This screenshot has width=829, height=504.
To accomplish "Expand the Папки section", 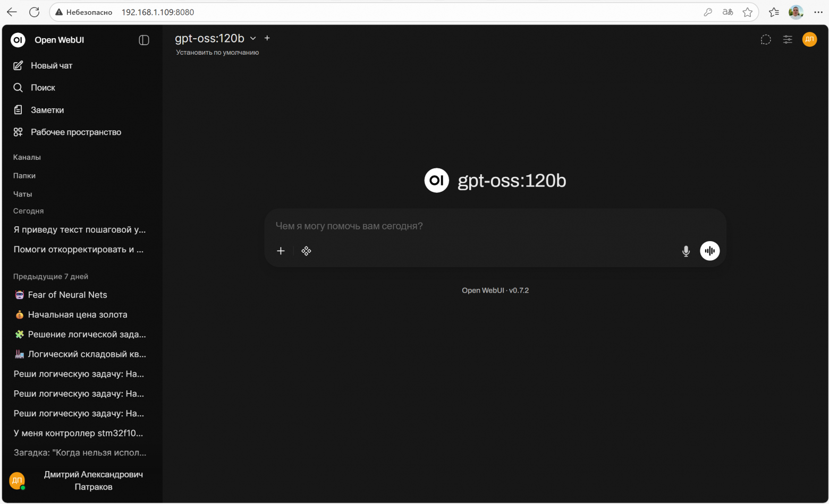I will click(24, 176).
